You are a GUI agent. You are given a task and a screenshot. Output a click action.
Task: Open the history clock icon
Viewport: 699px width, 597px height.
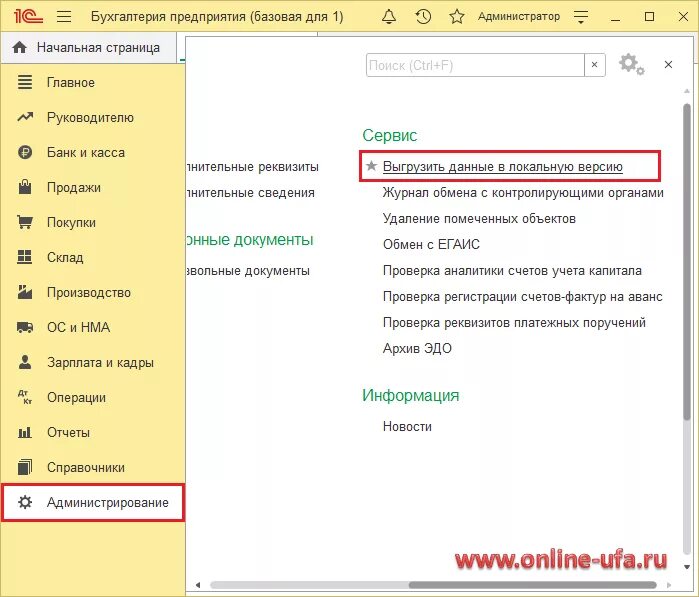coord(423,16)
